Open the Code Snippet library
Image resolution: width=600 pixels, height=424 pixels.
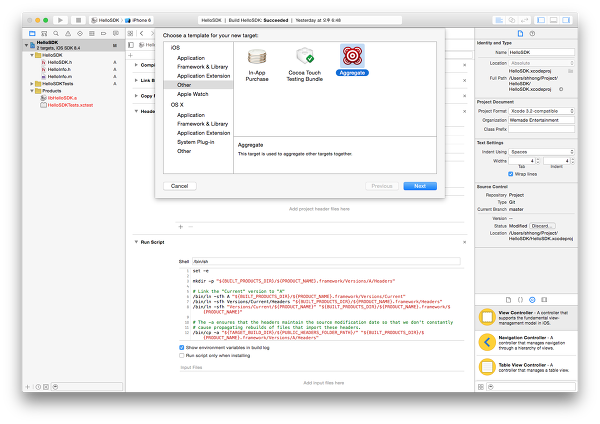coord(520,300)
